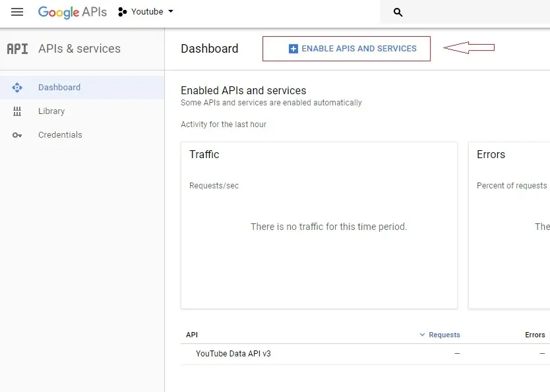
Task: Sort table by Requests column
Action: point(440,335)
